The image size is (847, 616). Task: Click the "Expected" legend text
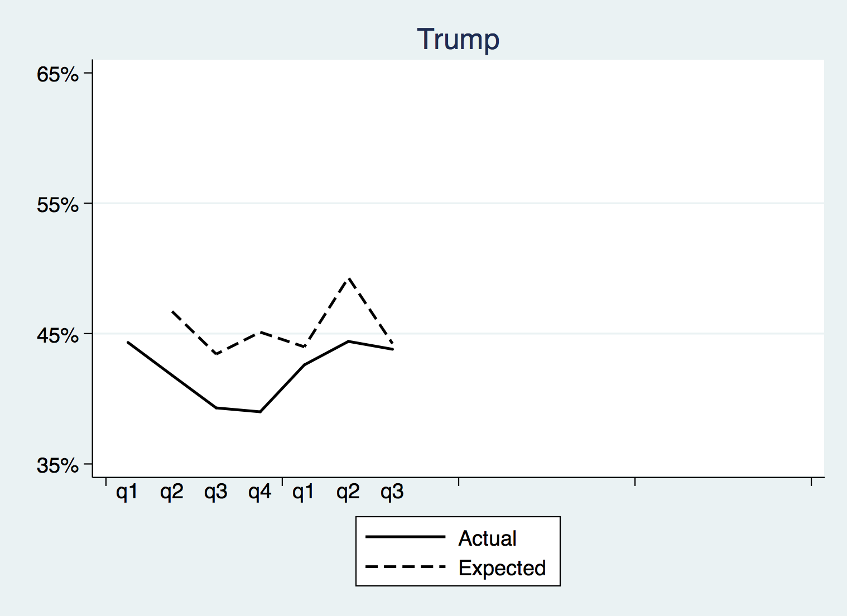pyautogui.click(x=502, y=568)
